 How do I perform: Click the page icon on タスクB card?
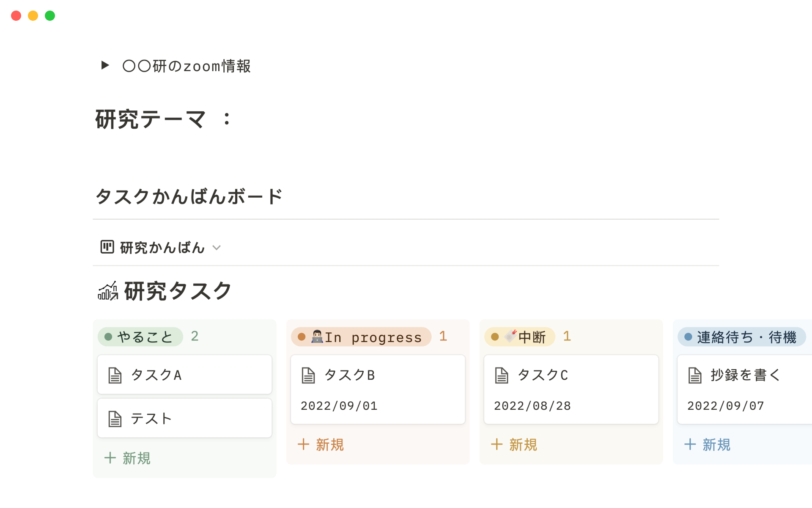point(308,375)
